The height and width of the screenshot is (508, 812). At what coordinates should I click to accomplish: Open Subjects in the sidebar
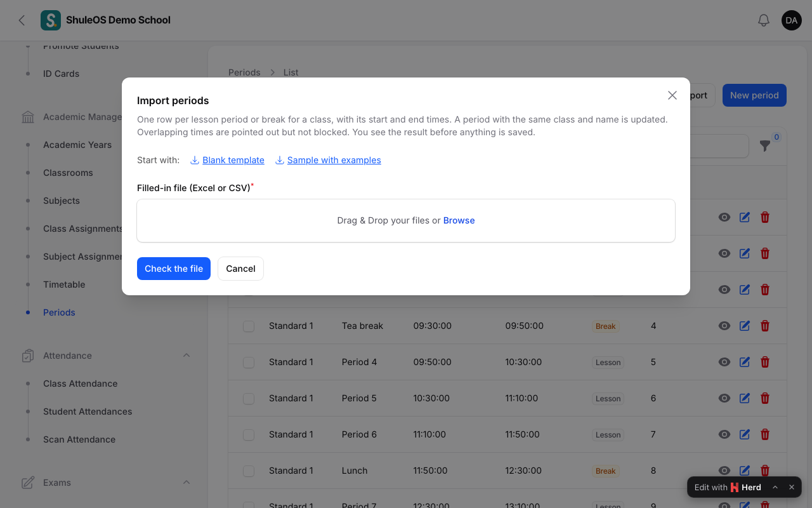point(62,201)
